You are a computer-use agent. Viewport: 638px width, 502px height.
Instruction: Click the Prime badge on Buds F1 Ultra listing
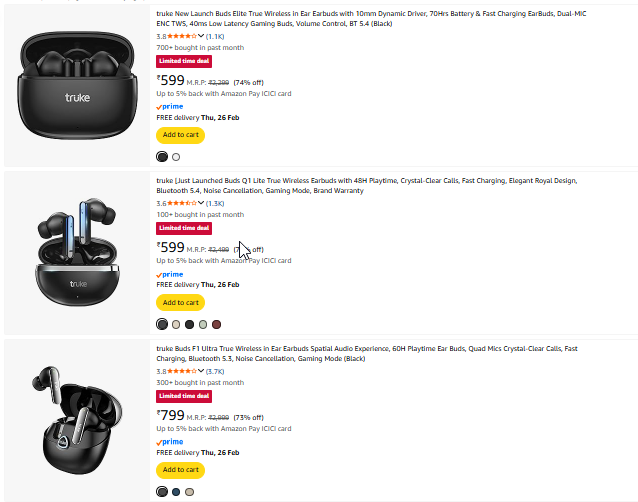point(170,441)
